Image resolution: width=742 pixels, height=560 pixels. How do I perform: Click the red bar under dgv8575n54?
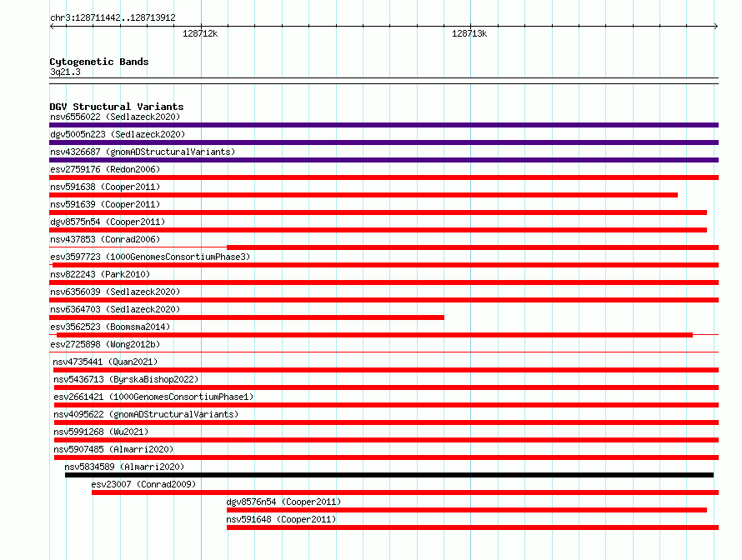click(x=379, y=230)
